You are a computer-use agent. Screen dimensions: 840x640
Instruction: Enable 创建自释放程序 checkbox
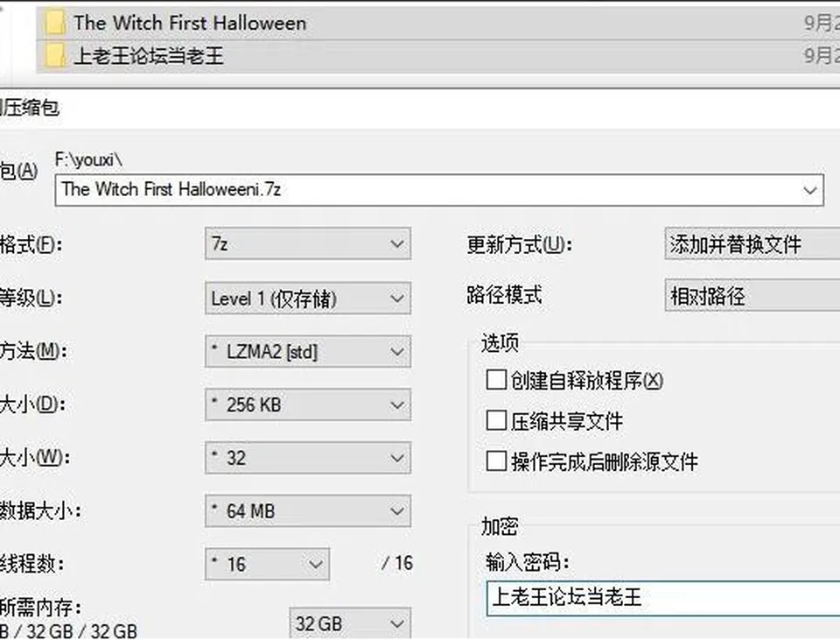(x=496, y=380)
